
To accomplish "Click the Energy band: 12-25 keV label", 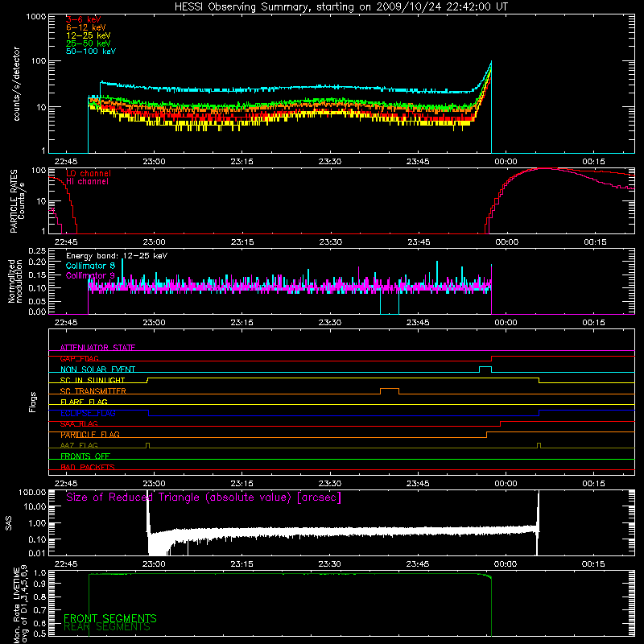I will [x=117, y=256].
